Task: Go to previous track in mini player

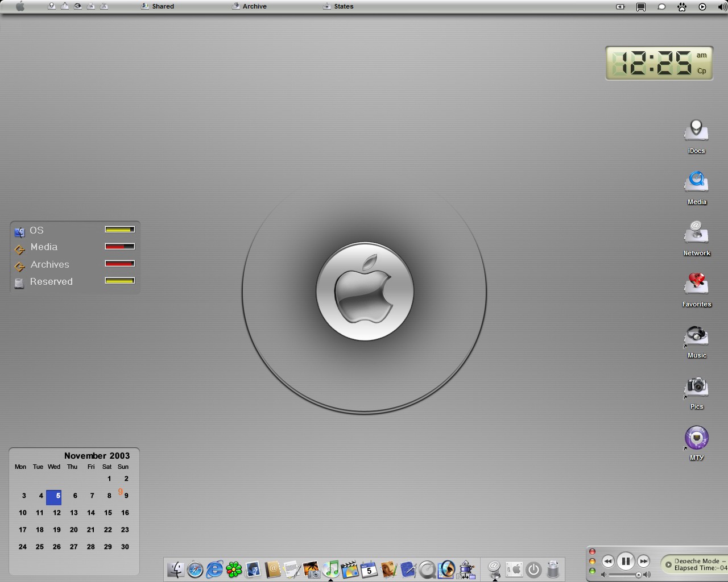Action: [607, 562]
